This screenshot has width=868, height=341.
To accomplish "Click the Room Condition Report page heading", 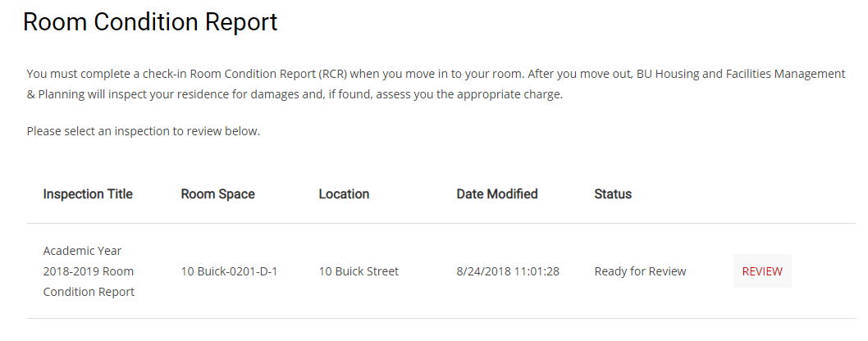I will coord(150,23).
